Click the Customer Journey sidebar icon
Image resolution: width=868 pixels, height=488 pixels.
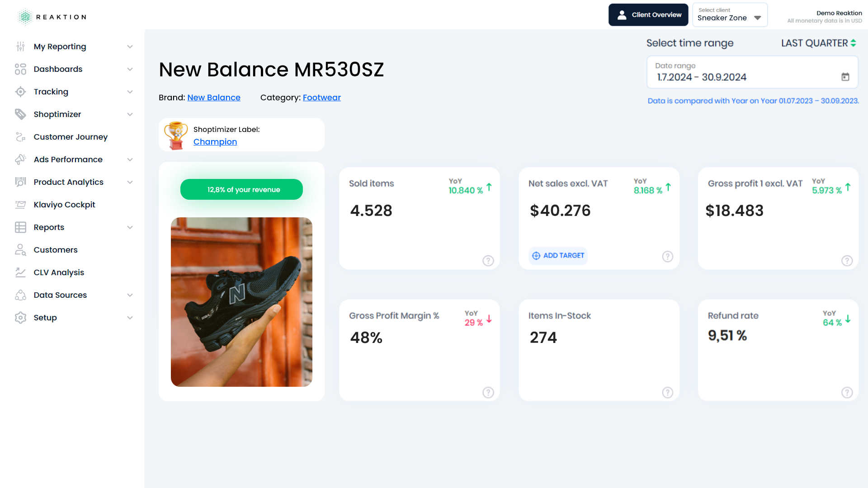[20, 137]
